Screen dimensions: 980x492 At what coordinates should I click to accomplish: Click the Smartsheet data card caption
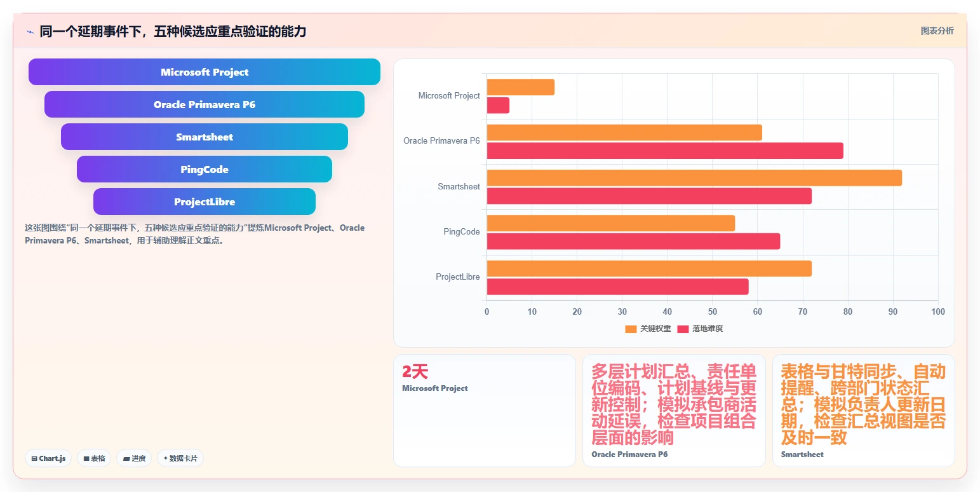point(802,454)
